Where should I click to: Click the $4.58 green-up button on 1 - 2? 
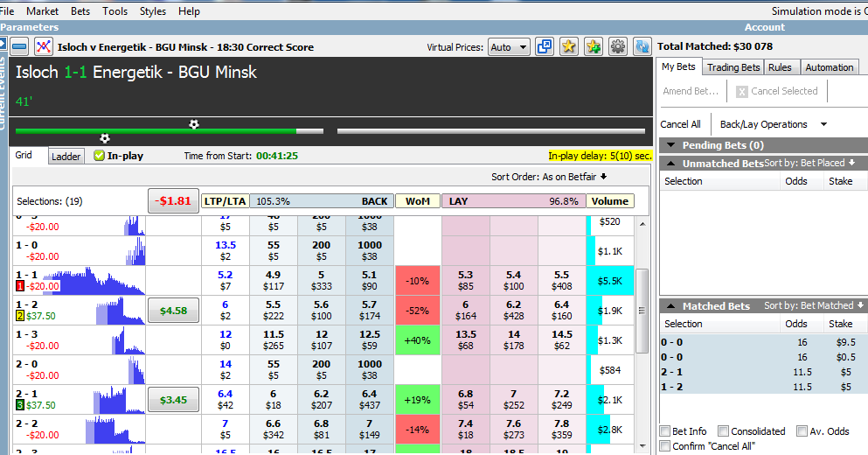pyautogui.click(x=173, y=311)
